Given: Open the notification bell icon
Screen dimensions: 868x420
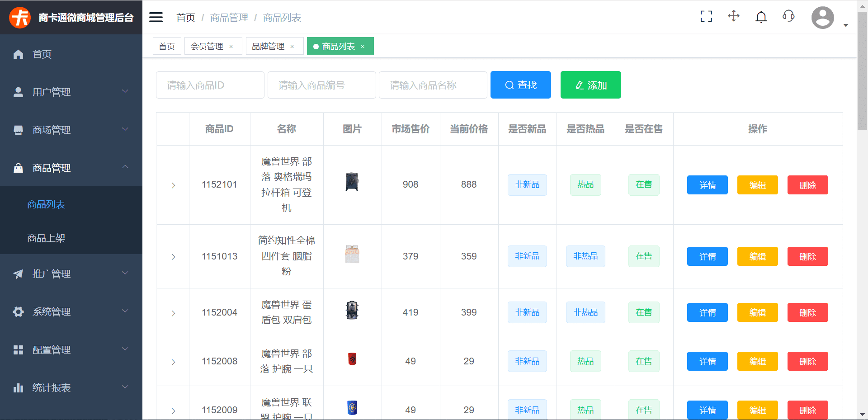Looking at the screenshot, I should click(761, 16).
